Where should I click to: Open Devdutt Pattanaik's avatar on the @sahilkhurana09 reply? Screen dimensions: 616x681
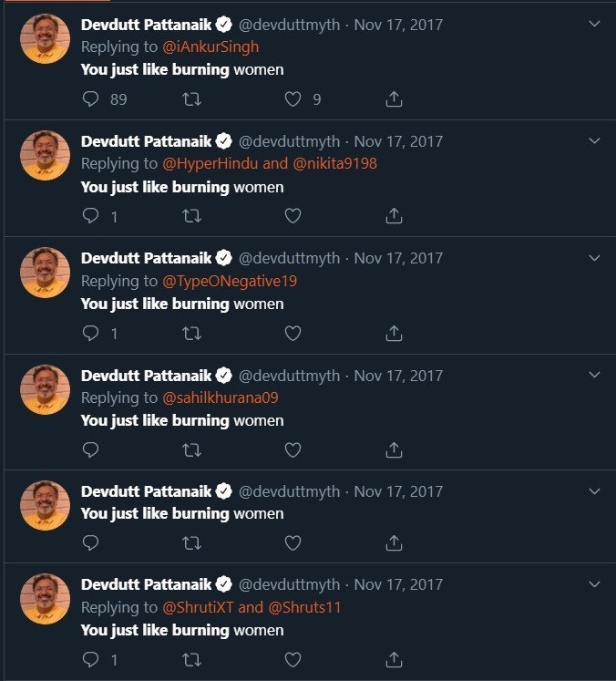coord(45,389)
